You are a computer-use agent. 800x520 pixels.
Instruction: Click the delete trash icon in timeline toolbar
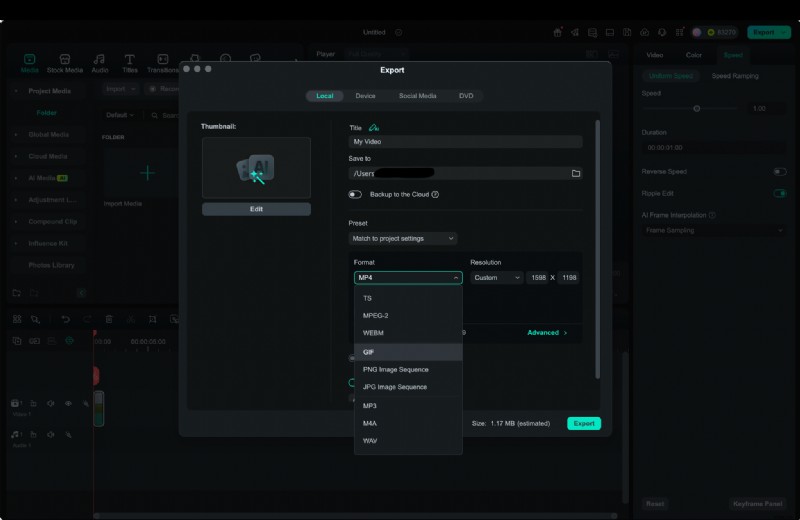coord(109,319)
